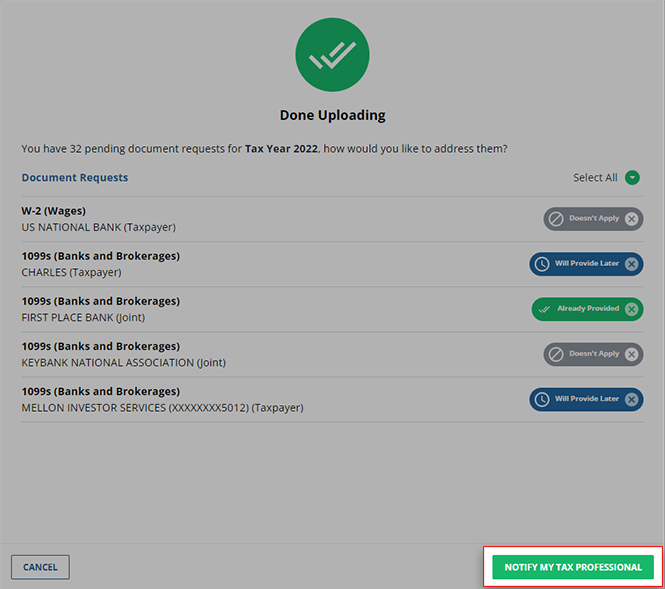Clear Will Provide Later on Mellon Investor Services
The image size is (665, 589).
pos(632,399)
